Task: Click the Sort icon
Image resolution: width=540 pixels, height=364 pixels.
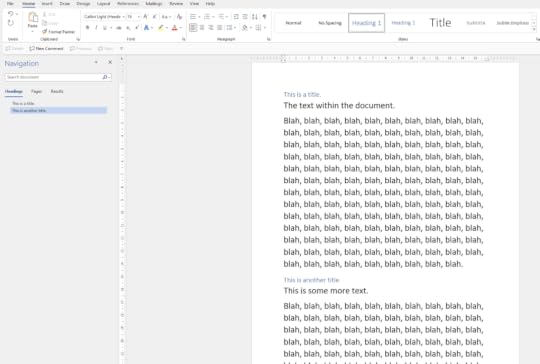Action: click(x=255, y=17)
